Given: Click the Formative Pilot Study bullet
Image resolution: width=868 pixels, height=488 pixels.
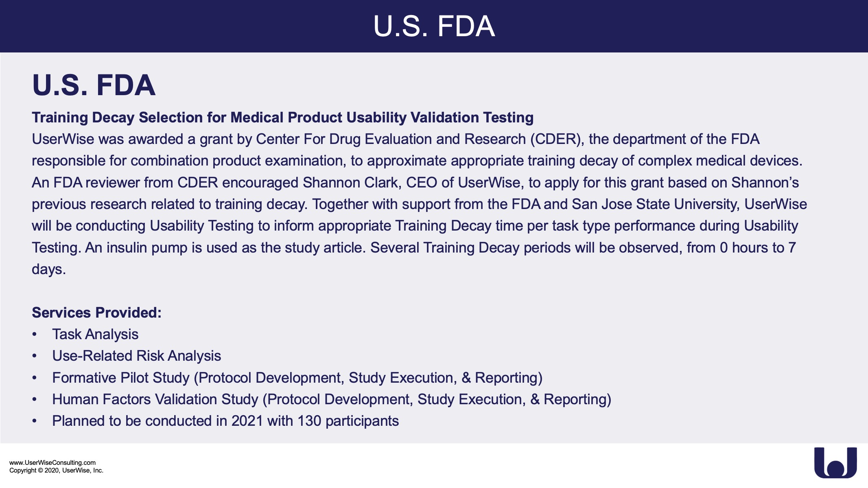Looking at the screenshot, I should tap(297, 378).
